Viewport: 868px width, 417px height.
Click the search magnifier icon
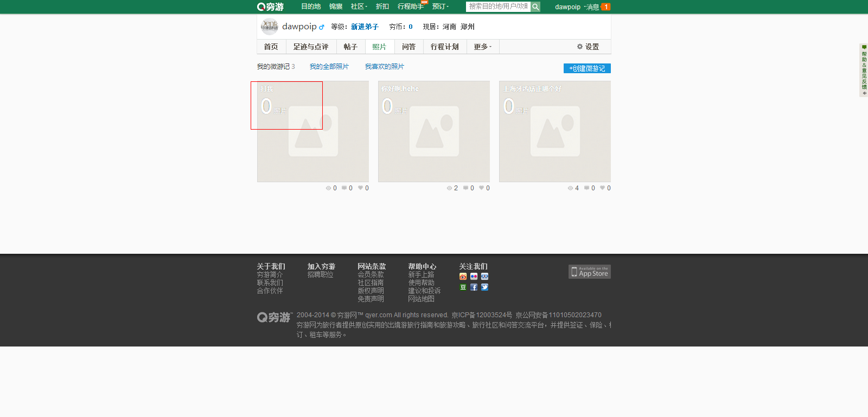535,7
